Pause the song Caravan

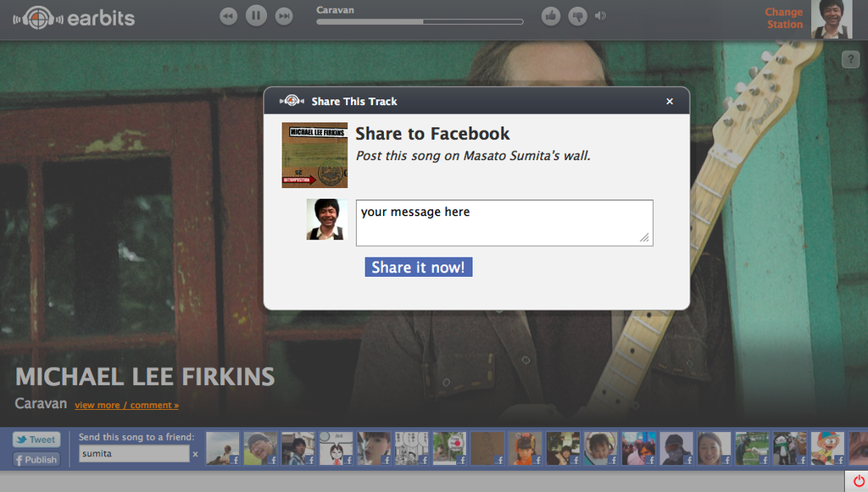click(x=256, y=15)
